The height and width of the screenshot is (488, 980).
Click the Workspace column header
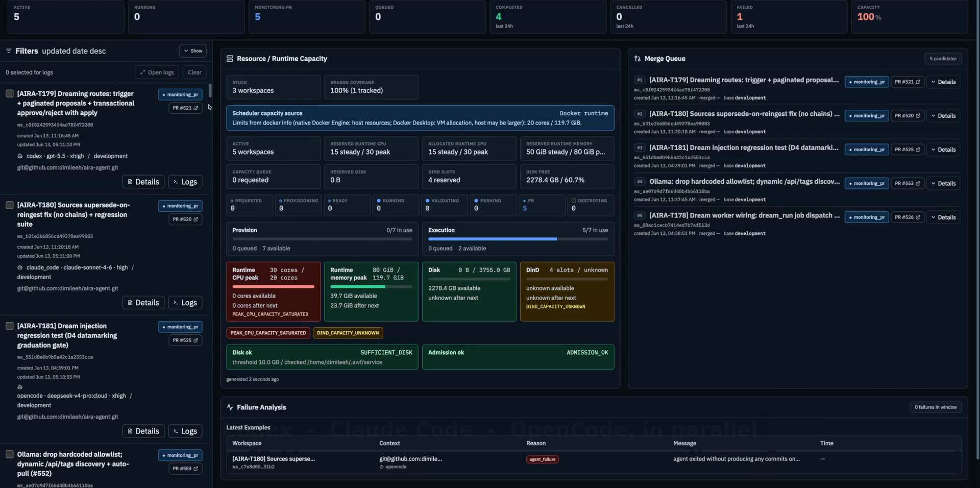pos(247,444)
